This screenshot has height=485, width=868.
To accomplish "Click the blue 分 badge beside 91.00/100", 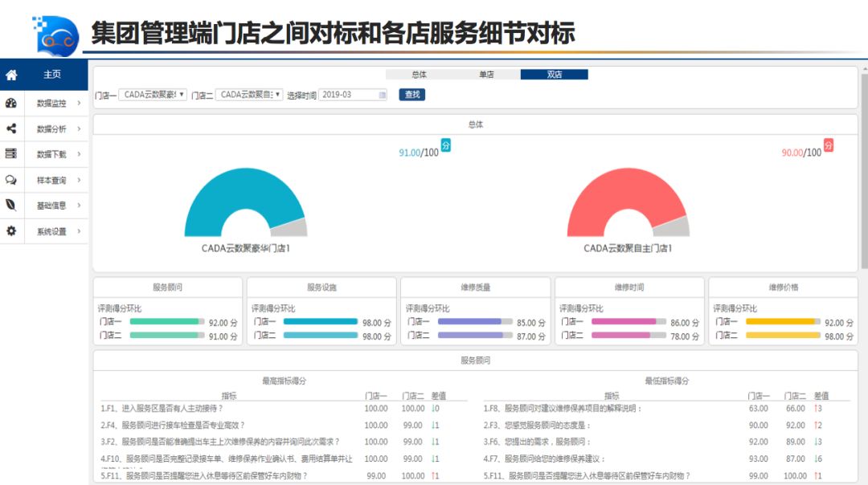I will tap(445, 145).
